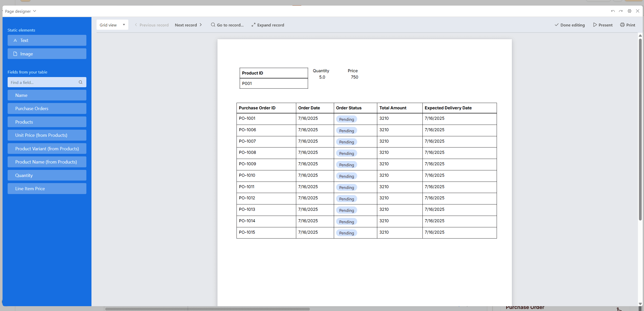
Task: Select Line Item Price field
Action: 47,189
